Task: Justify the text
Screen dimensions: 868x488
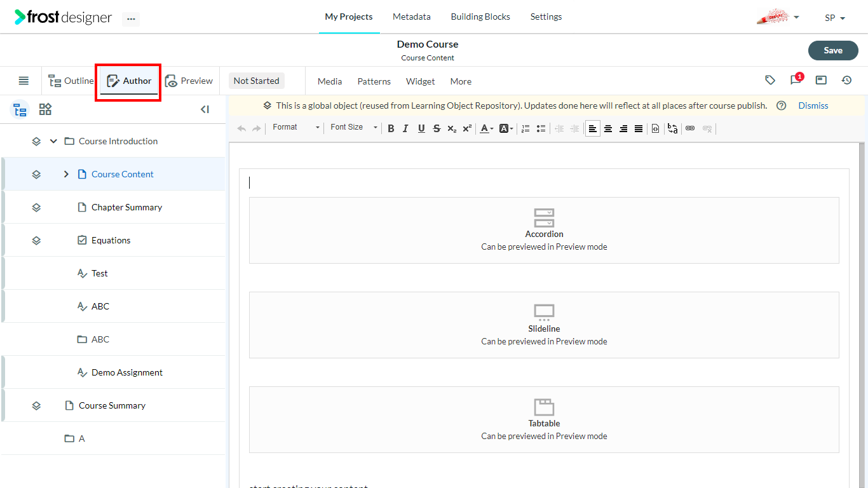Action: point(639,128)
